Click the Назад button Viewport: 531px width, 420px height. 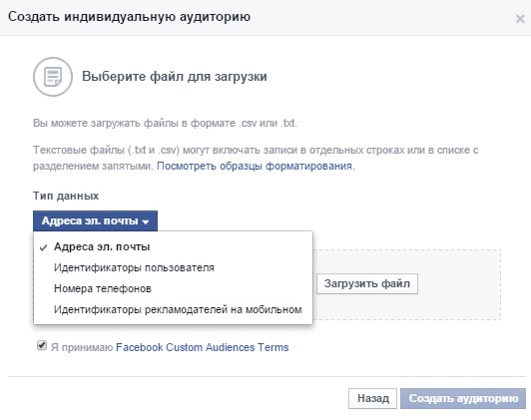(x=372, y=398)
